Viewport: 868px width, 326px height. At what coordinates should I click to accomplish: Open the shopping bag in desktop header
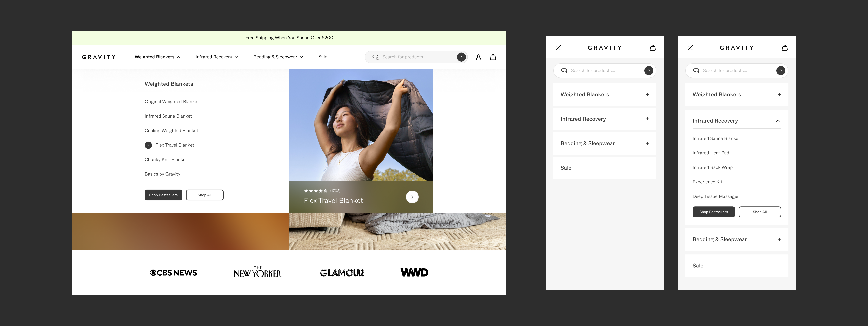click(493, 57)
